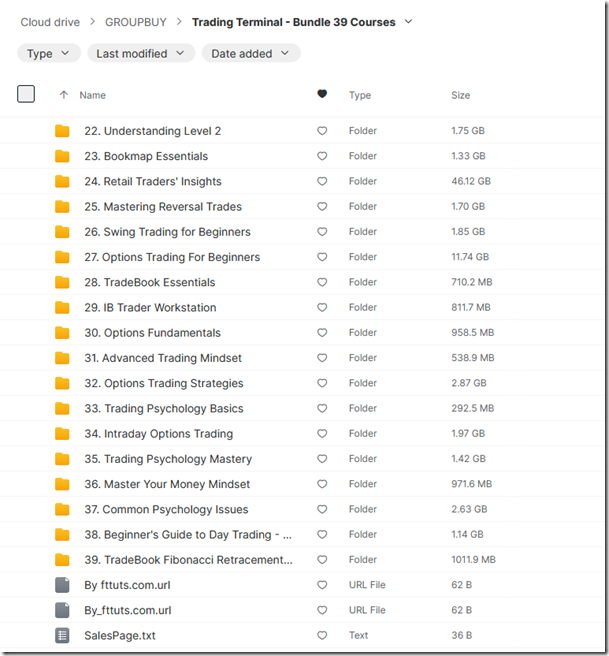Favorite the 22. Understanding Level 2 folder
Image resolution: width=609 pixels, height=656 pixels.
322,131
